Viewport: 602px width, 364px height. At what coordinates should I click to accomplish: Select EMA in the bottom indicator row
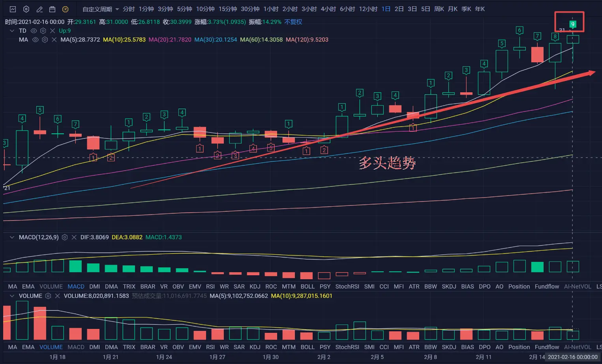[x=28, y=347]
